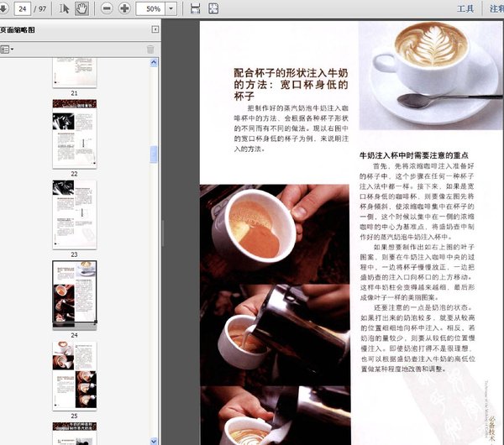This screenshot has height=445, width=504.
Task: Activate the Hand pan tool
Action: click(81, 8)
